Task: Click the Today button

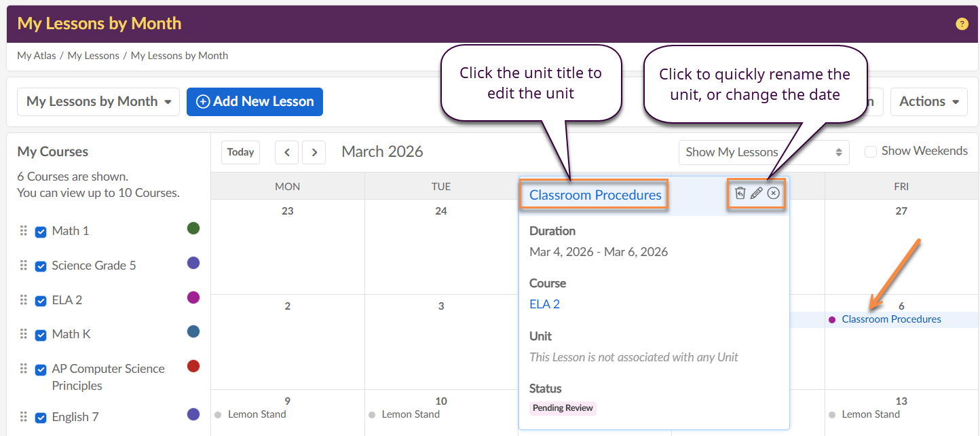Action: [x=240, y=152]
